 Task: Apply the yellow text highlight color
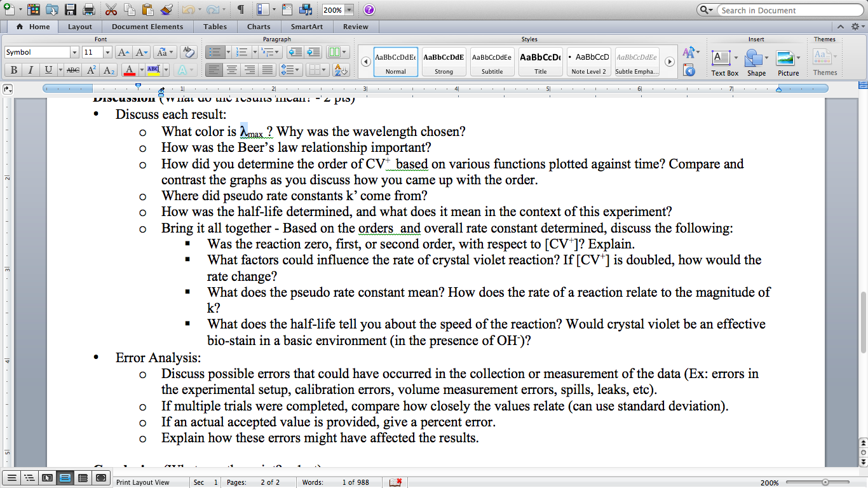[153, 70]
